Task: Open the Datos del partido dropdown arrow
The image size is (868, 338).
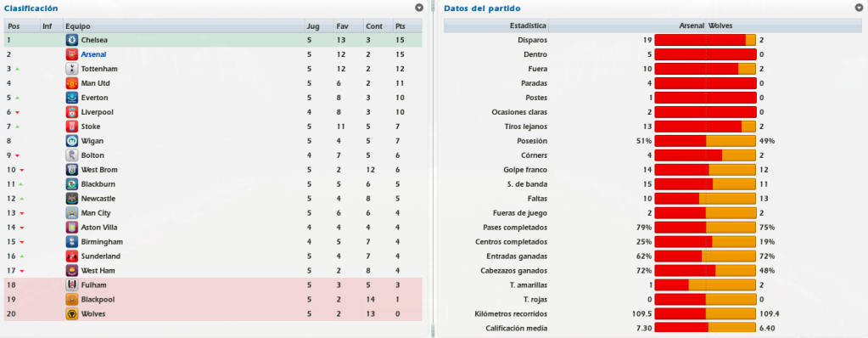Action: coord(859,8)
